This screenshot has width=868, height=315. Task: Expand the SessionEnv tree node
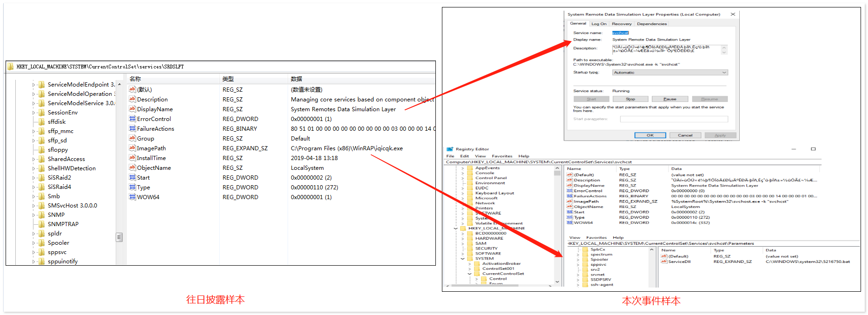[x=33, y=113]
